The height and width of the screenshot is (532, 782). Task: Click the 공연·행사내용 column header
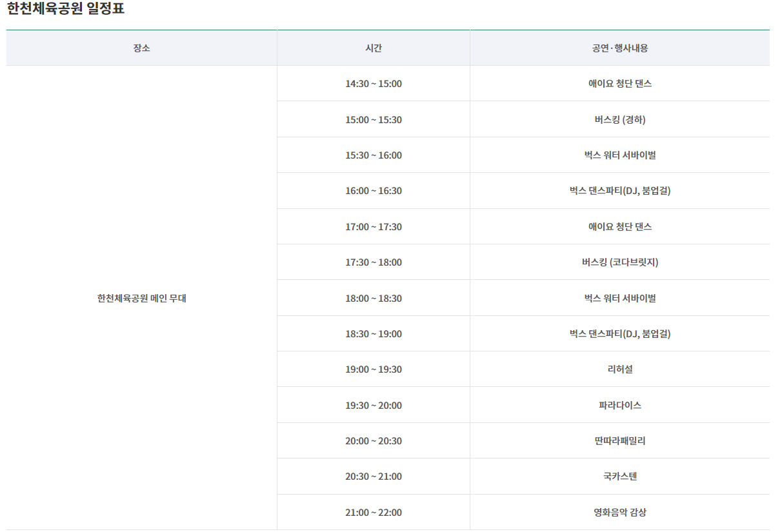click(x=620, y=48)
